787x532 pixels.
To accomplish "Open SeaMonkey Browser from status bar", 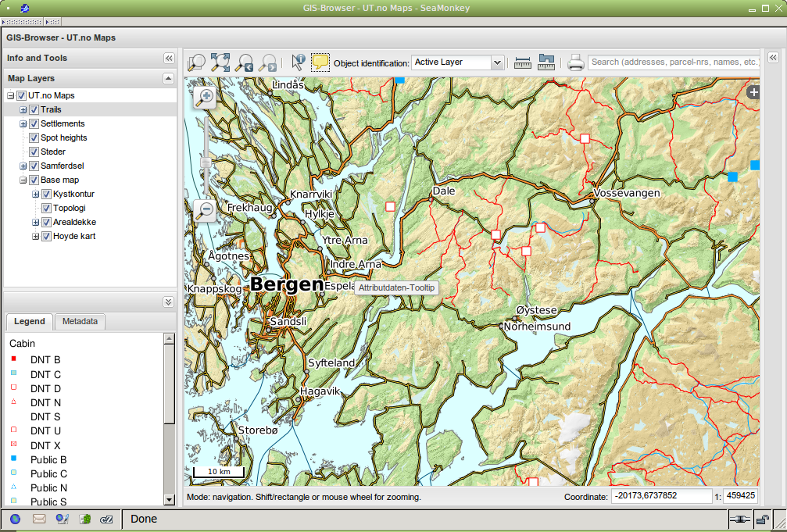I will (16, 519).
